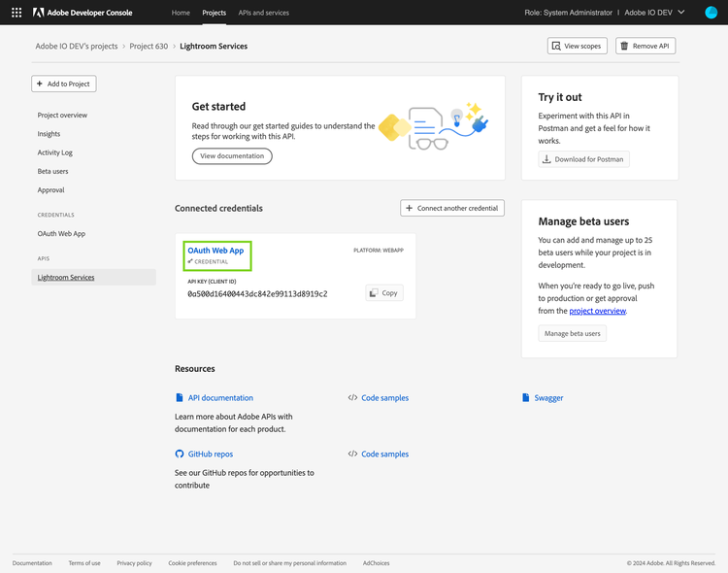This screenshot has height=573, width=728.
Task: Click View documentation button
Action: pos(232,156)
